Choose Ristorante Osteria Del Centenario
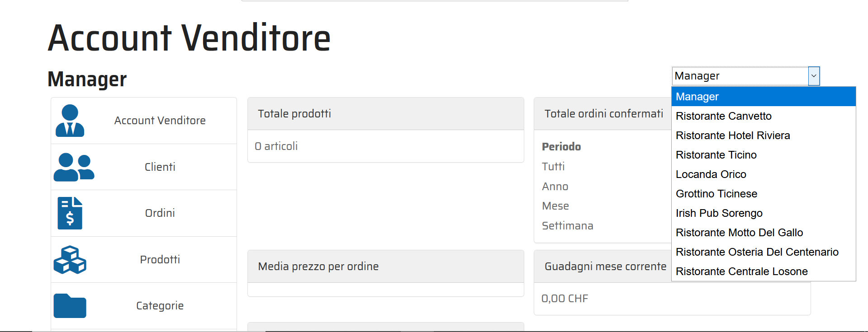 (x=757, y=252)
